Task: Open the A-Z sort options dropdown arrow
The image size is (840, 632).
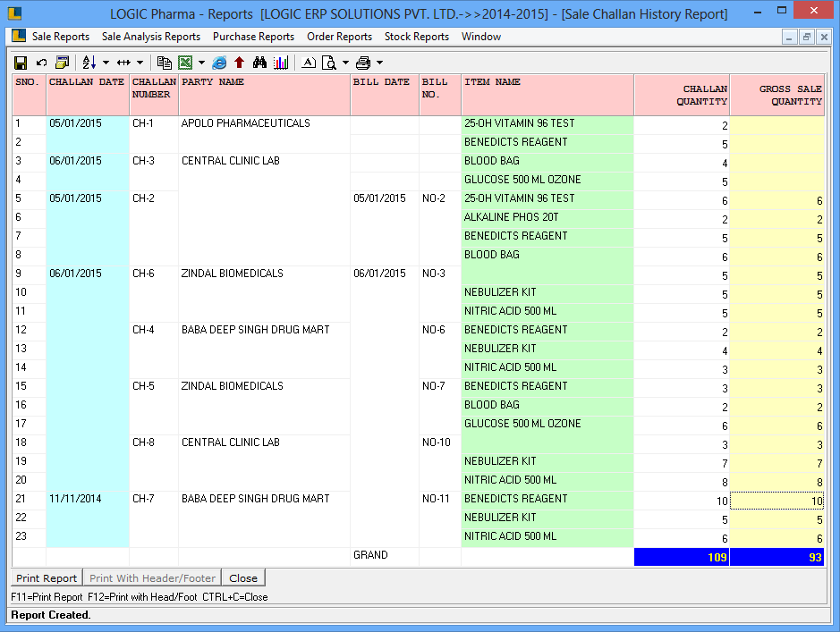Action: coord(106,63)
